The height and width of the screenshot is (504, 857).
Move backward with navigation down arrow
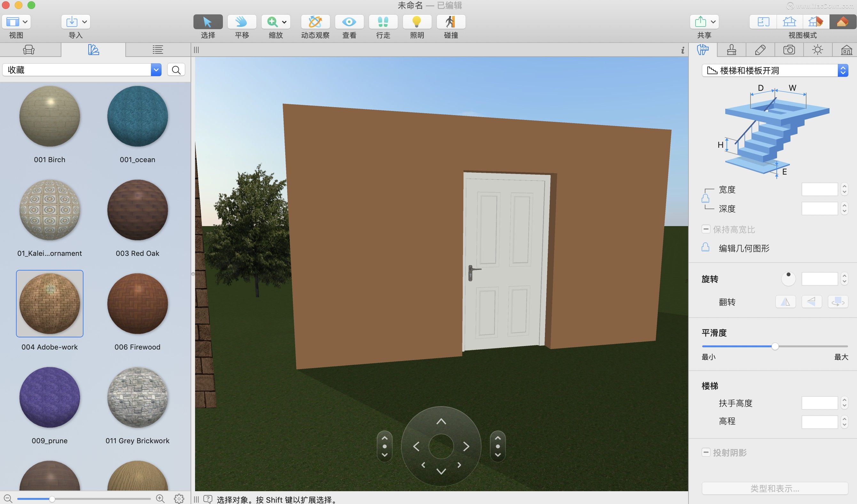click(441, 471)
